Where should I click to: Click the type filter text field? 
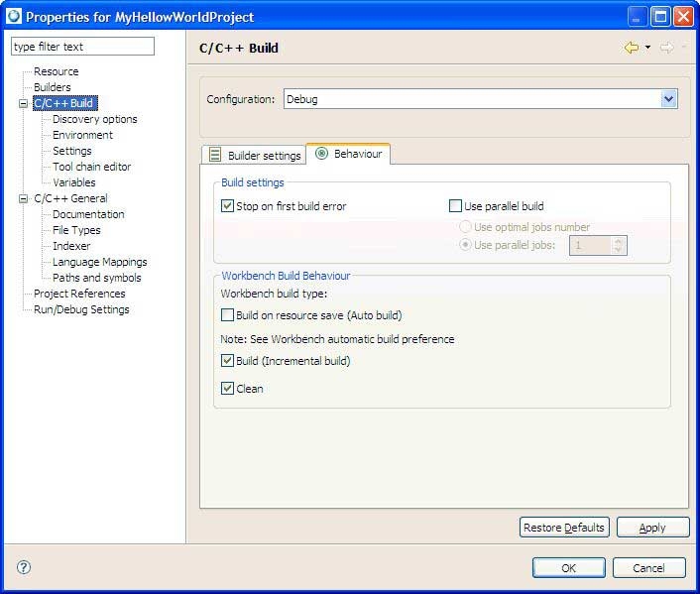click(x=82, y=47)
